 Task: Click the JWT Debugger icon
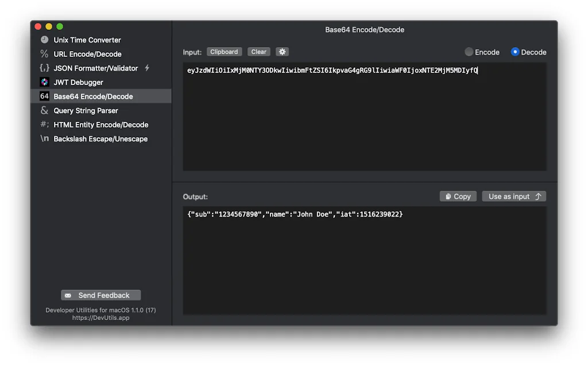point(44,82)
